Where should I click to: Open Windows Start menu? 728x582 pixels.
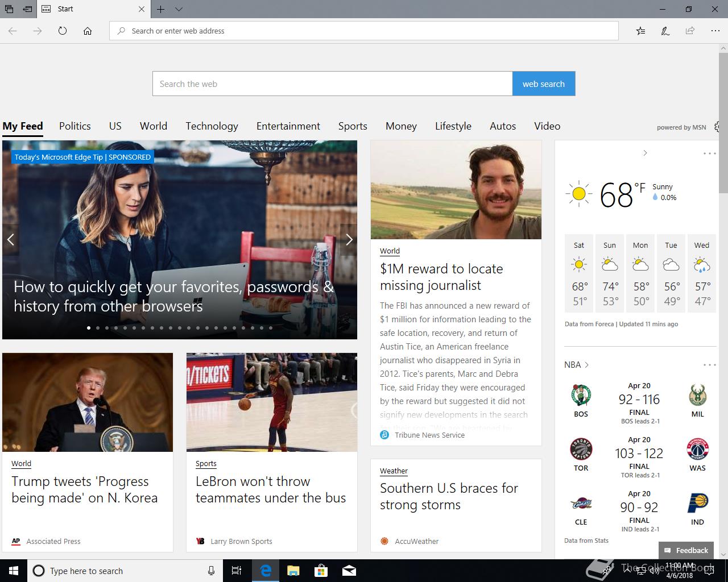click(14, 571)
